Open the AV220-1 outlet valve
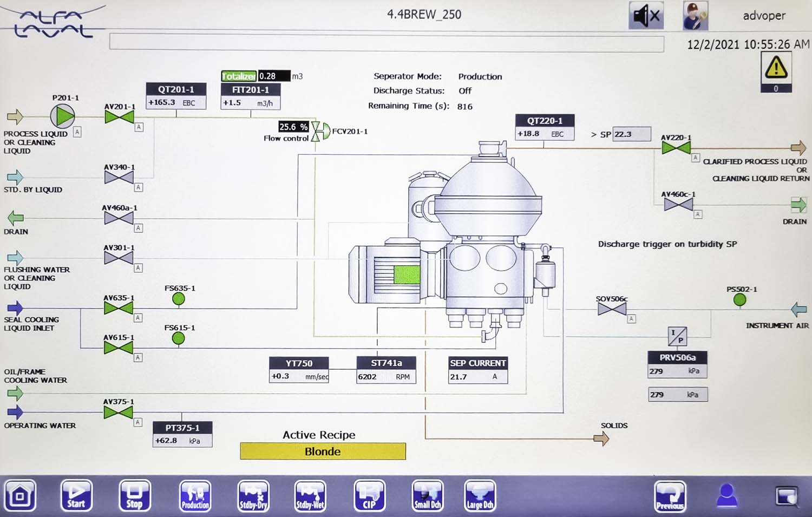This screenshot has width=812, height=517. [676, 147]
